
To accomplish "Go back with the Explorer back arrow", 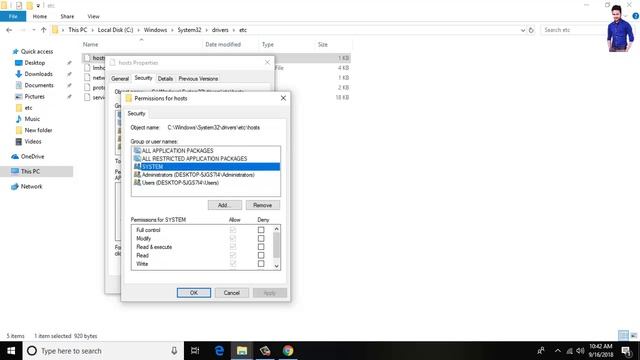I will click(x=9, y=30).
